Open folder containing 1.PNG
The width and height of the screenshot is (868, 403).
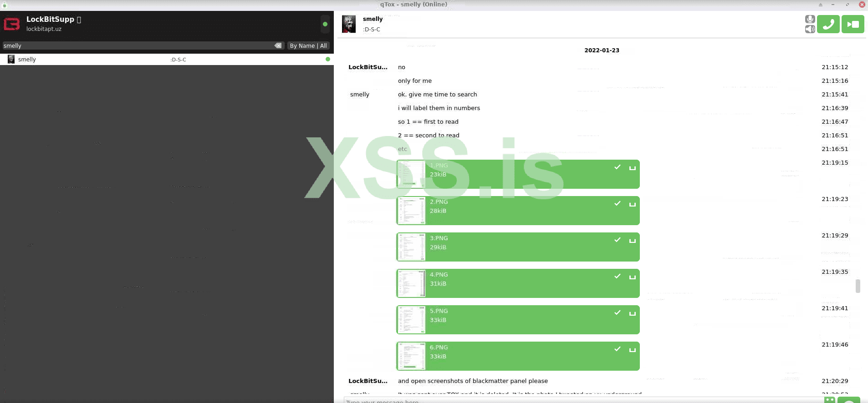(633, 168)
